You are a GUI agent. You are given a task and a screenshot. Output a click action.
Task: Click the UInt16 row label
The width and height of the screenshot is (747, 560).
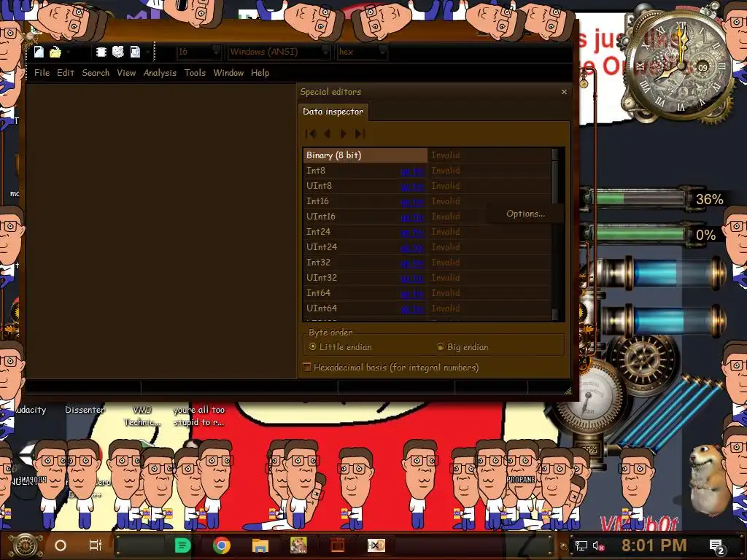(321, 217)
